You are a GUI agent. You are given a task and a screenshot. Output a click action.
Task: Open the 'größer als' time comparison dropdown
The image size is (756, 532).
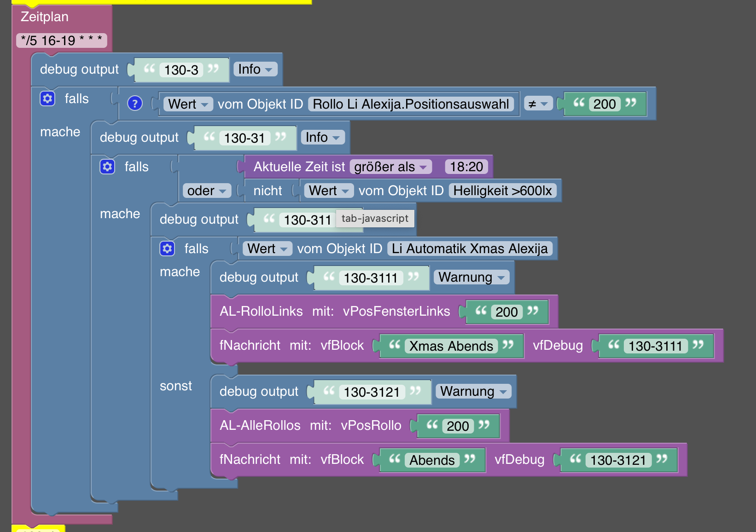(x=390, y=167)
